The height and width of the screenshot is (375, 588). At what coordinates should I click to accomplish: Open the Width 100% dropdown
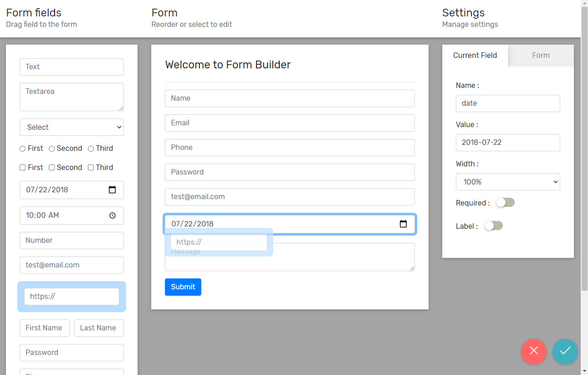pyautogui.click(x=507, y=182)
